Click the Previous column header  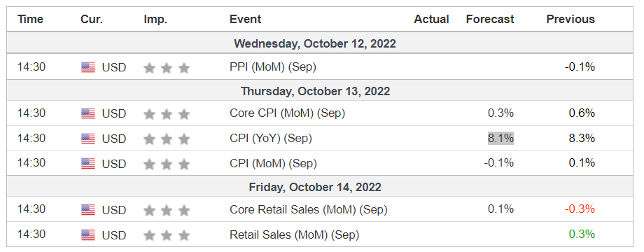coord(570,20)
